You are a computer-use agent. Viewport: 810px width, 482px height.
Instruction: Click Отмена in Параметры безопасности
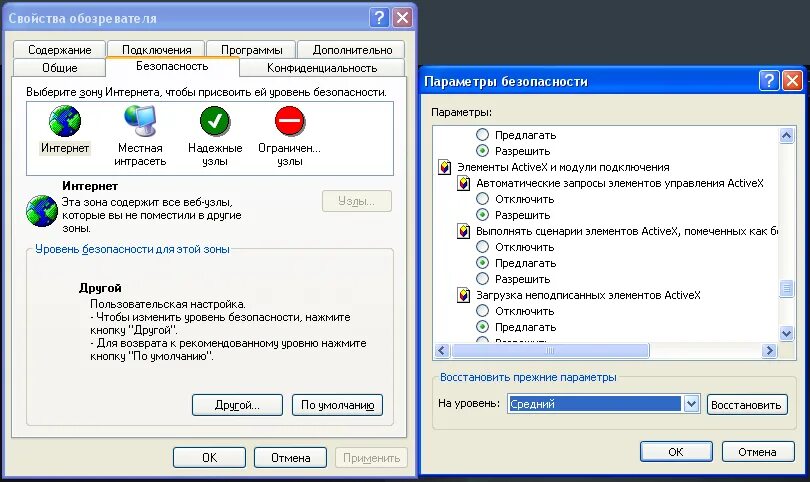pos(757,452)
